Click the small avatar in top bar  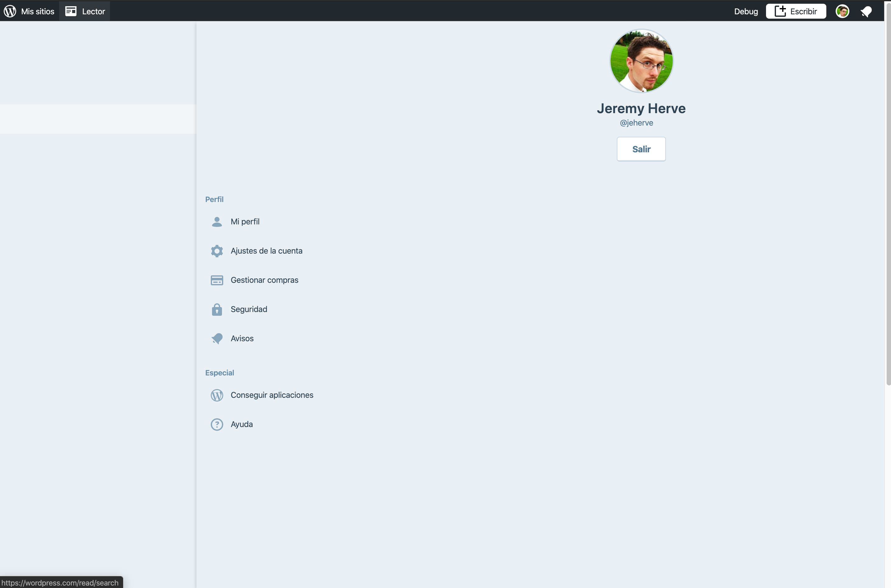(842, 11)
